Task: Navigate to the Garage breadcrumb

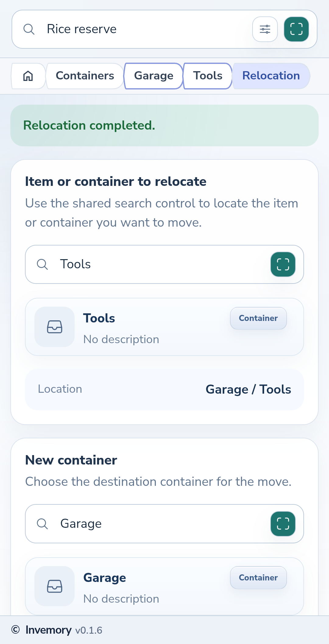Action: point(154,76)
